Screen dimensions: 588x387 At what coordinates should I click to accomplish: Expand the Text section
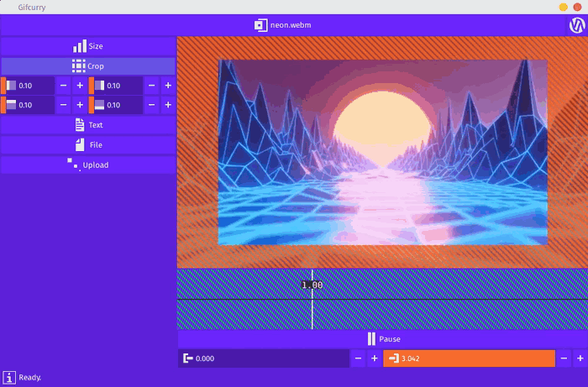click(88, 125)
